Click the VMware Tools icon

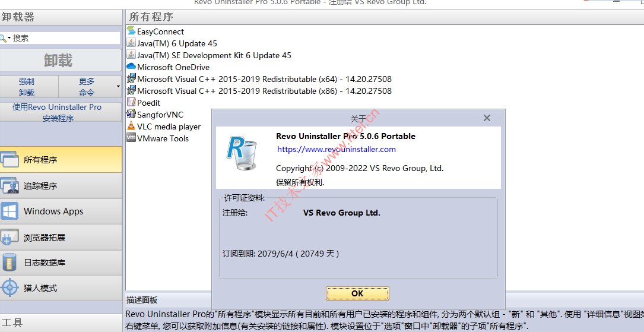click(131, 138)
